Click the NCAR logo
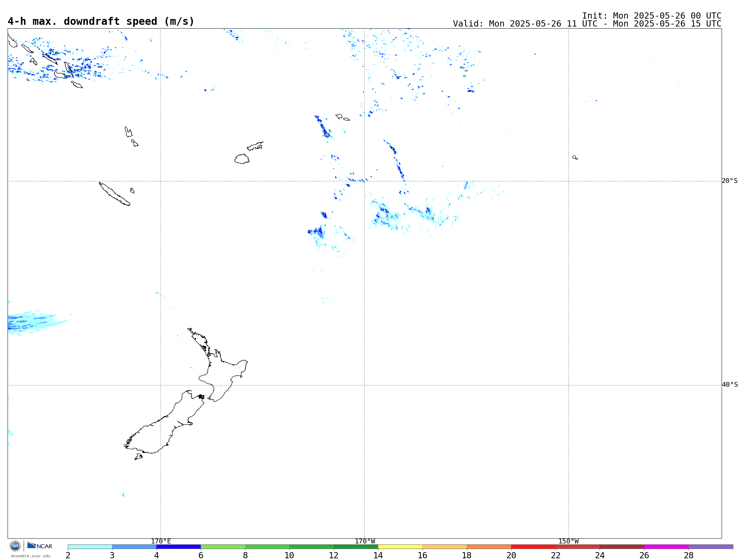 (40, 546)
